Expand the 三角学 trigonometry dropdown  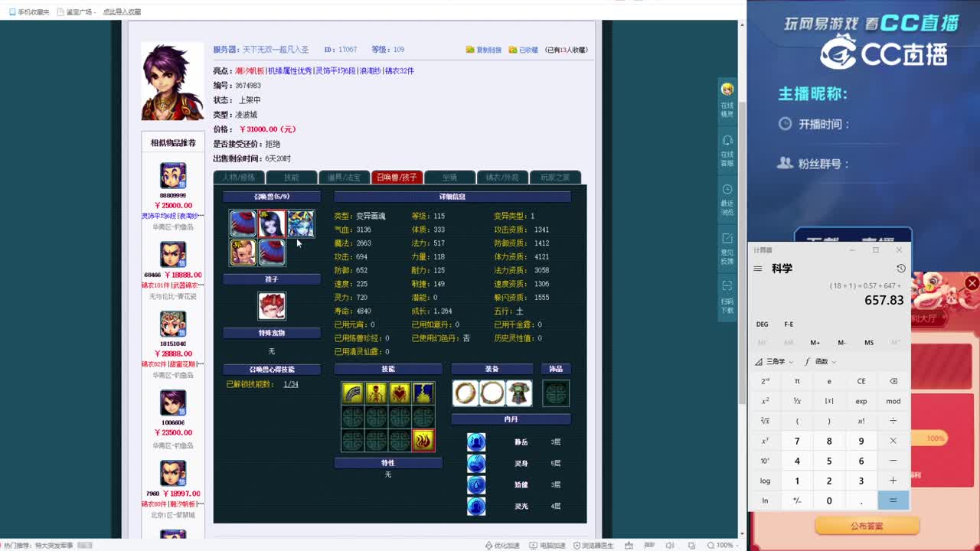[774, 361]
